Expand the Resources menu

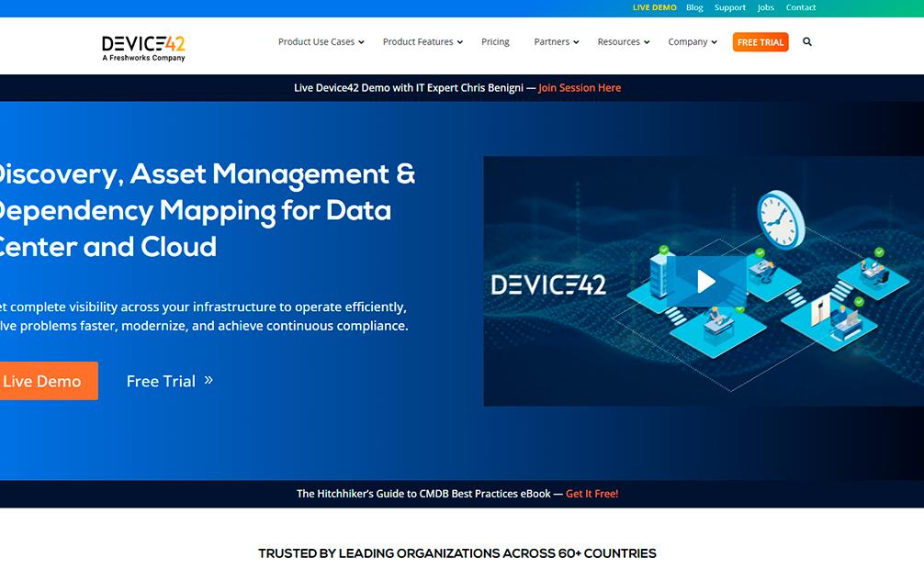(x=623, y=42)
